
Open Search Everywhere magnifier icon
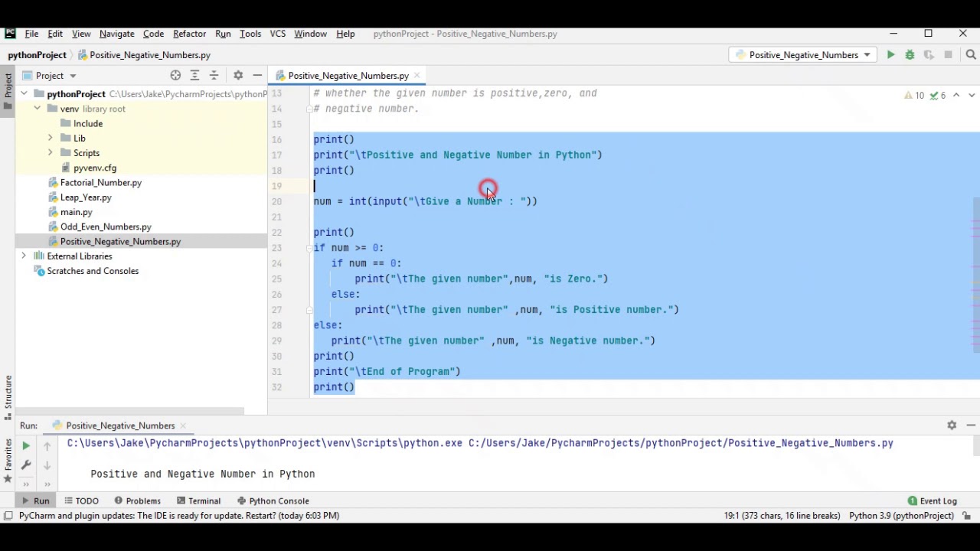(x=971, y=55)
